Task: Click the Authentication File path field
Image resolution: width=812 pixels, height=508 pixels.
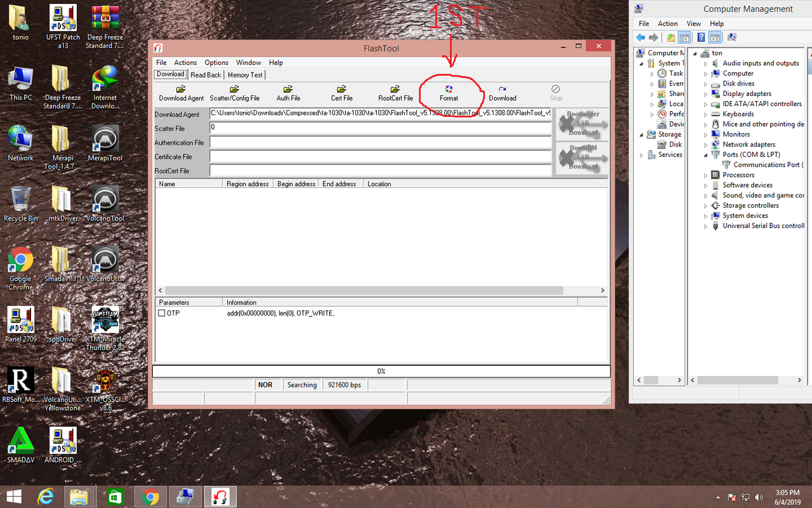Action: point(381,143)
